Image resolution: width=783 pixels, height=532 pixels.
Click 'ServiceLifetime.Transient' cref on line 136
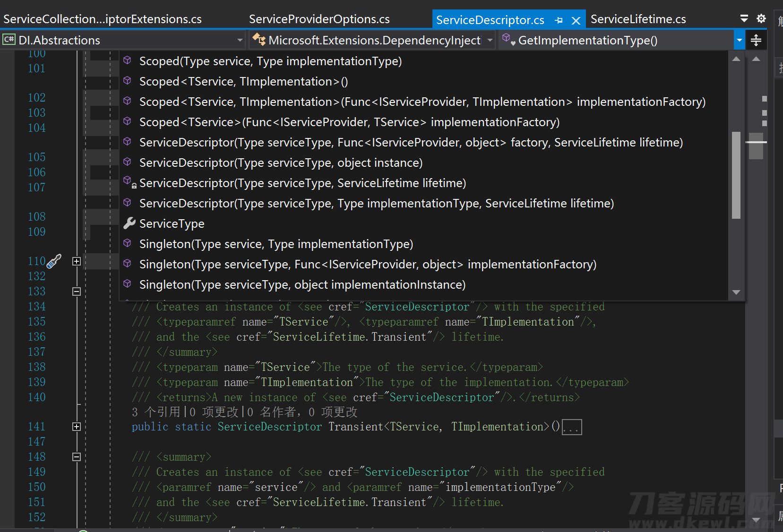point(350,337)
